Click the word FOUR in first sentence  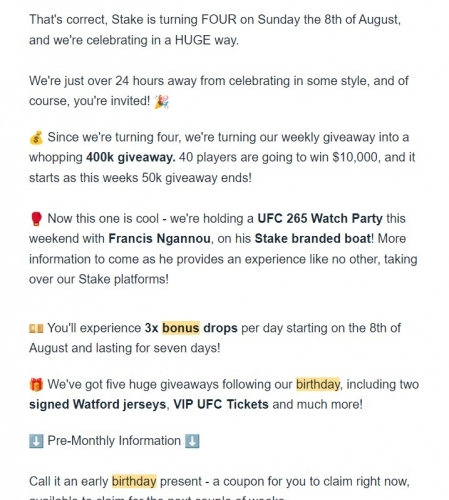coord(219,20)
